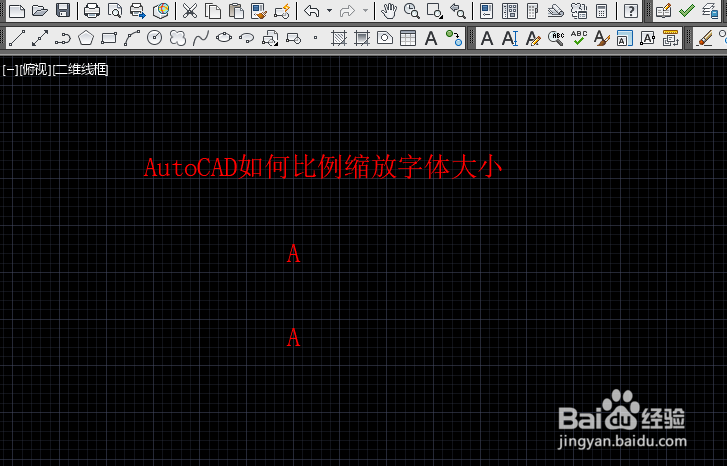Save the drawing with floppy icon
The width and height of the screenshot is (727, 466).
point(63,10)
